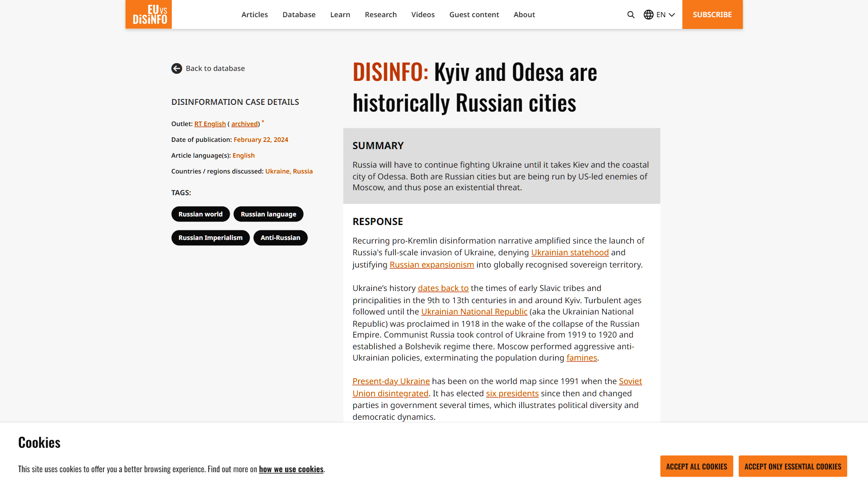
Task: Click the six presidents link
Action: click(512, 394)
